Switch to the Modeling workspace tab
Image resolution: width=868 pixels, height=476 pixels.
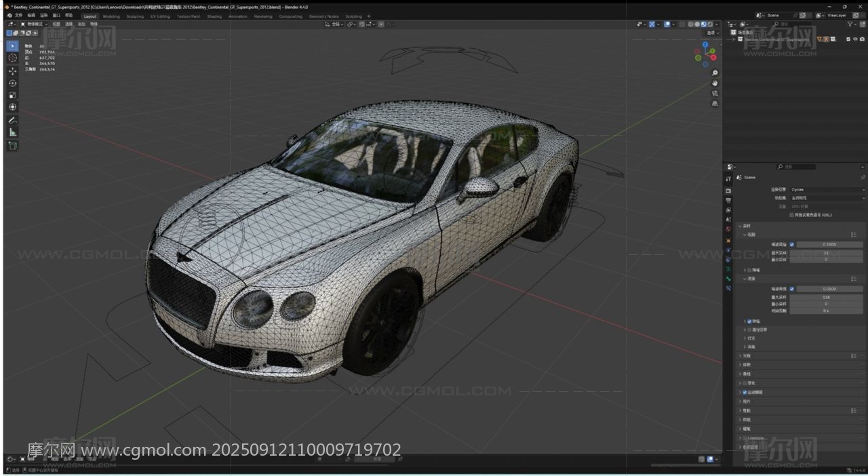[111, 16]
